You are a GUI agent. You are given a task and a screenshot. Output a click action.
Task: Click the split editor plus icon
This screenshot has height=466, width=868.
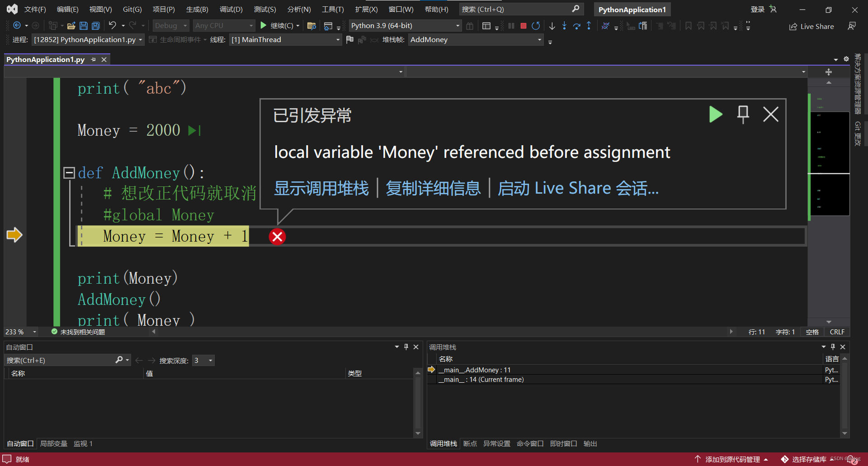click(x=829, y=72)
